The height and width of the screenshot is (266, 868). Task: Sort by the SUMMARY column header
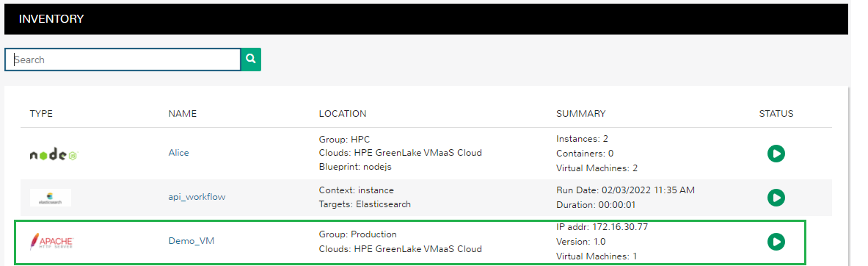pos(580,114)
